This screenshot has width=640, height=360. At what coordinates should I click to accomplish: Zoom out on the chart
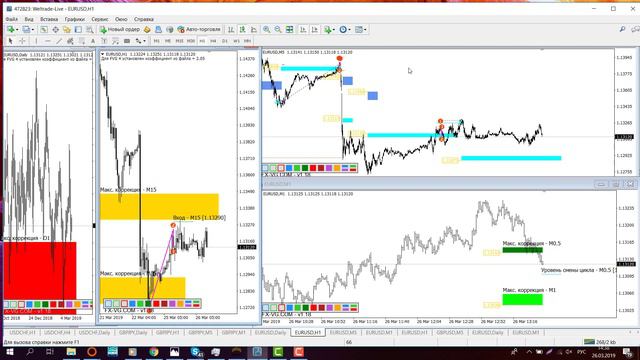pos(278,29)
